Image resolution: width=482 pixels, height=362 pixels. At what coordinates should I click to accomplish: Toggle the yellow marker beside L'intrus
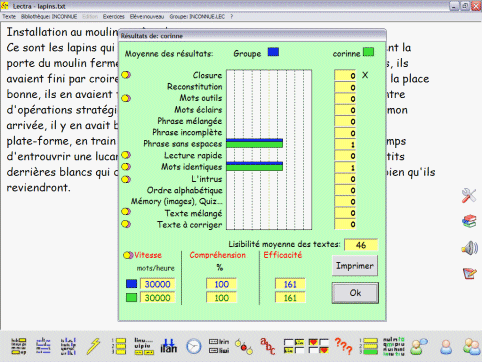126,179
